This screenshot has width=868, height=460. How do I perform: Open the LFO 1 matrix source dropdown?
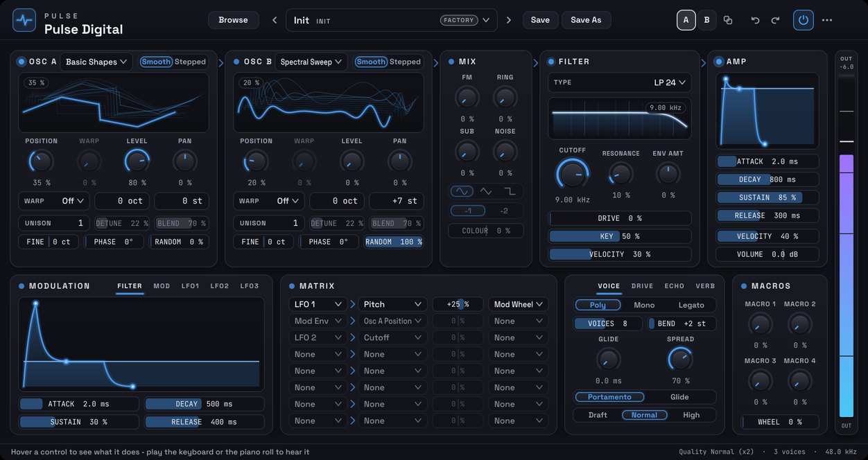pos(318,304)
